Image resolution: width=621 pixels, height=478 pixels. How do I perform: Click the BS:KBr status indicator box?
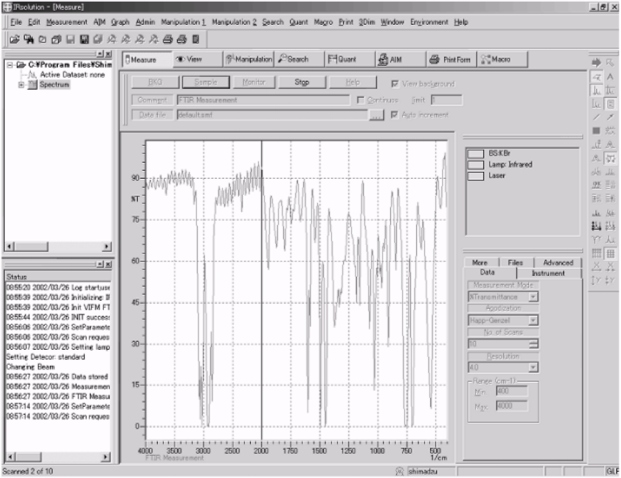pos(476,154)
